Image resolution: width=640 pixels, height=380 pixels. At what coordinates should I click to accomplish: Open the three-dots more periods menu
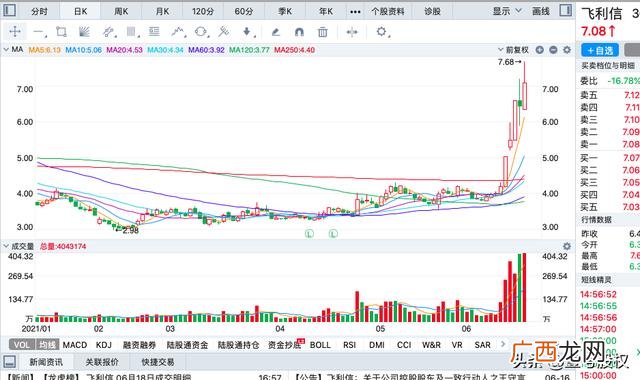[355, 11]
